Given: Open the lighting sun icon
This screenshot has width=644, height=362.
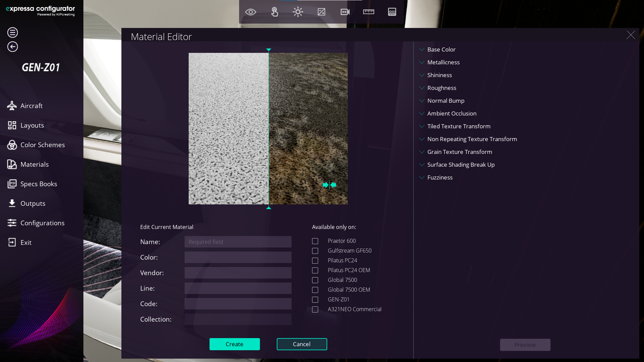Looking at the screenshot, I should click(298, 12).
